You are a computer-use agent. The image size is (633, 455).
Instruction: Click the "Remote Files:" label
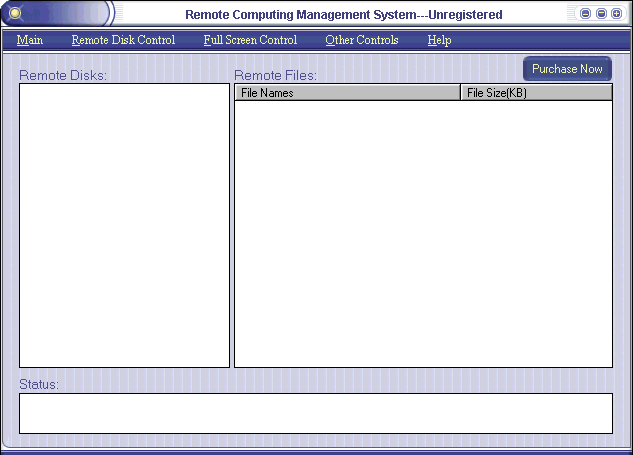275,75
